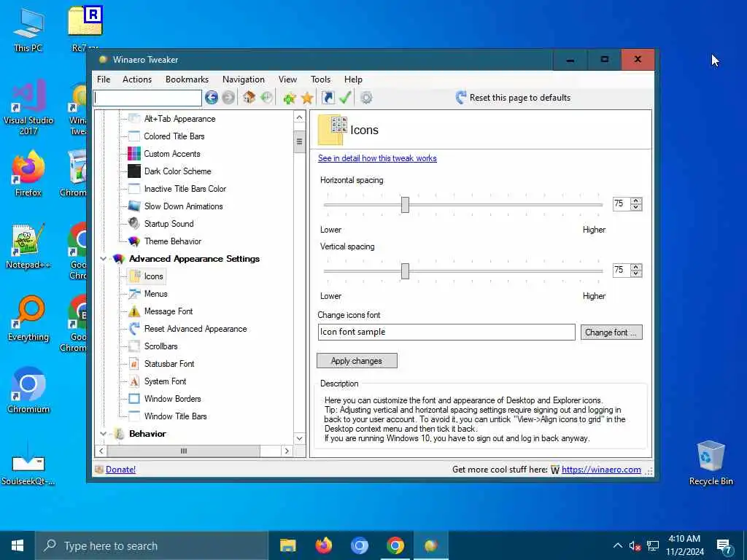Go back with the blue arrow toolbar button
747x560 pixels.
[x=212, y=98]
